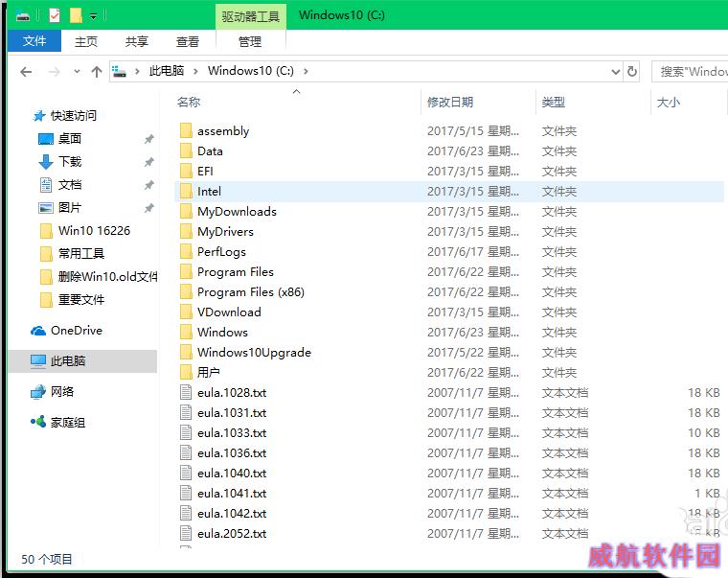
Task: Select the eula.1028.txt file icon
Action: [186, 393]
